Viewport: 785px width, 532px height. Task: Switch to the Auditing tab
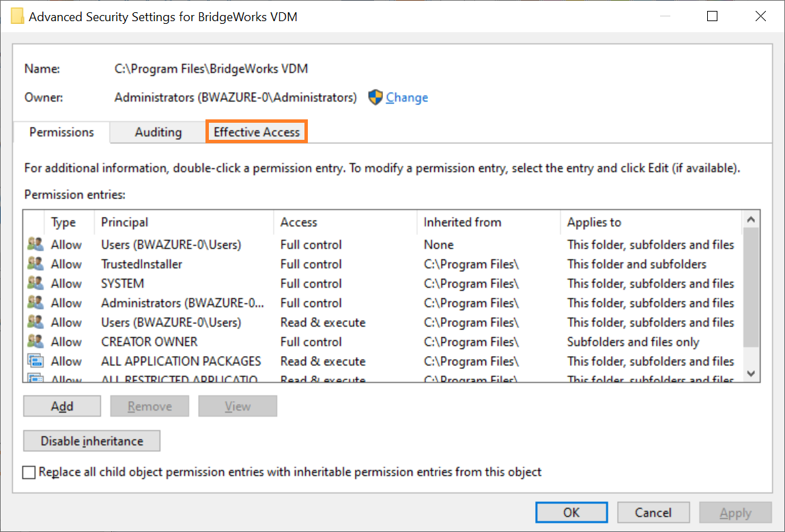point(158,132)
